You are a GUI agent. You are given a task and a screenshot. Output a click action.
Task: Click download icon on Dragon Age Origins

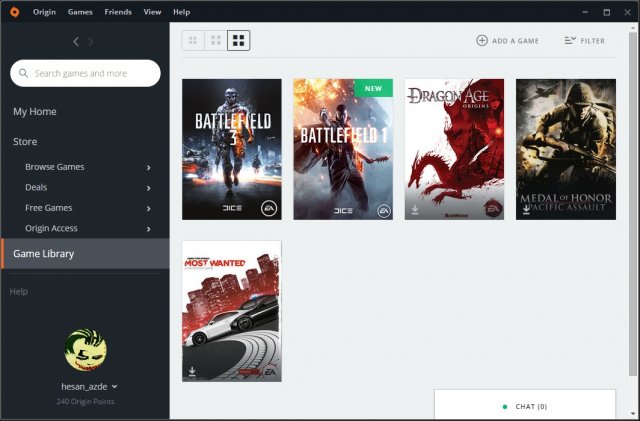415,210
